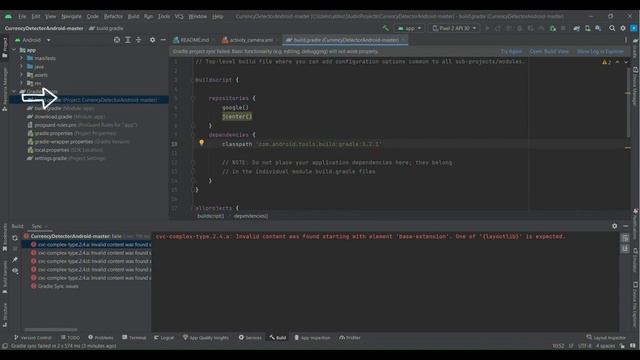Click the warnings indicator in editor corner
The width and height of the screenshot is (640, 360).
point(607,62)
